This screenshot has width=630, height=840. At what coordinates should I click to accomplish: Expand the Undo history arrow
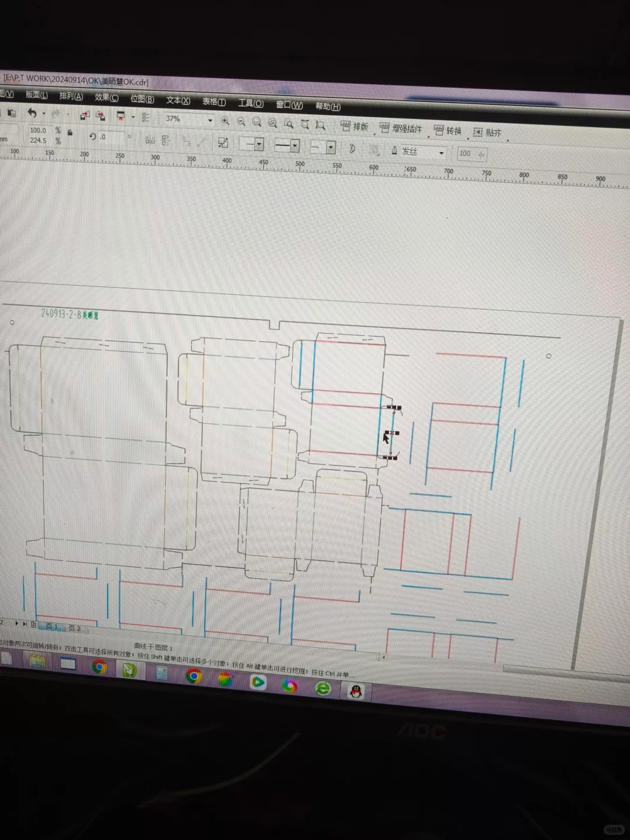(x=44, y=114)
